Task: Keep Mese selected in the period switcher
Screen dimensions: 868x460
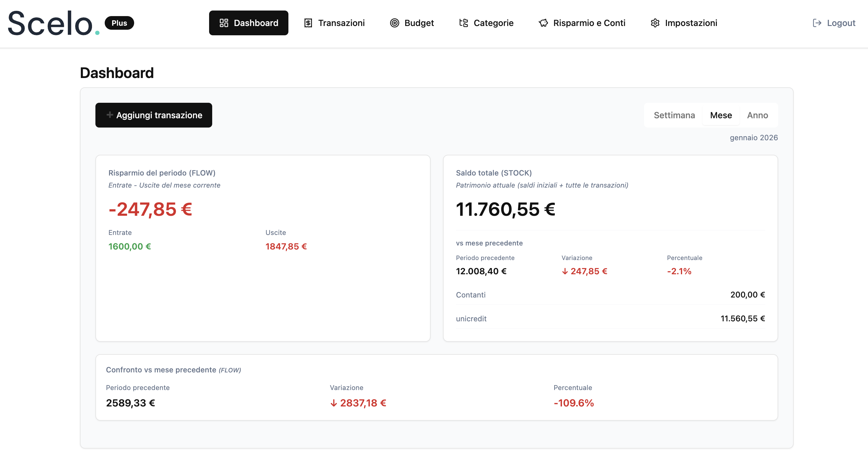Action: (721, 115)
